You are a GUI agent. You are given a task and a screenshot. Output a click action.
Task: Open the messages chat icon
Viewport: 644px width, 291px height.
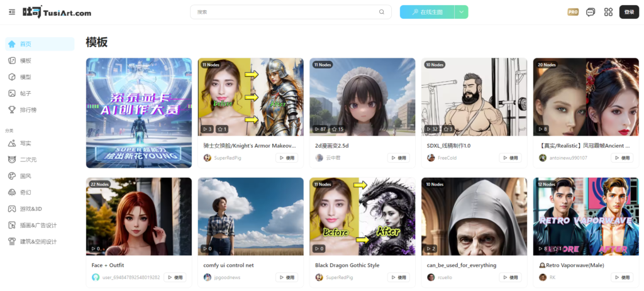coord(591,12)
